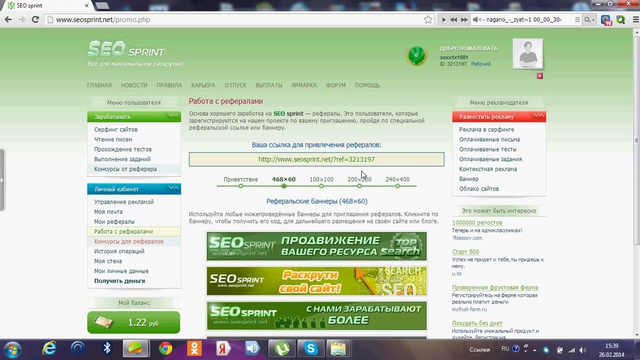Click the Продвижение вашего ресурса banner
Screen dimensions: 640x360
pos(317,246)
